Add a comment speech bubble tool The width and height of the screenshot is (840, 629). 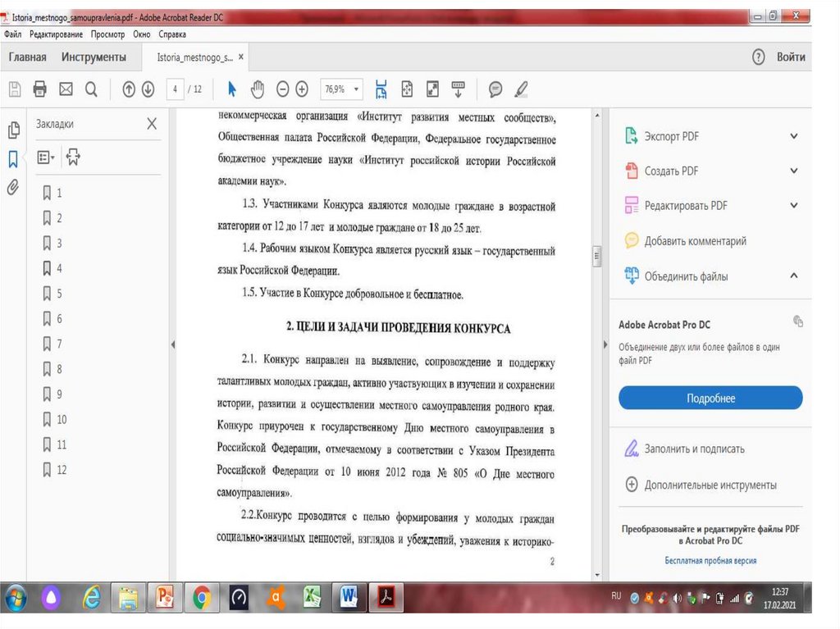495,89
